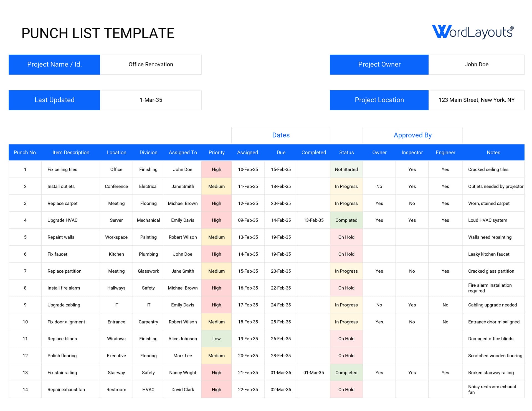This screenshot has width=532, height=411.
Task: Click the completion date 01-Mar-35 for Fix stair railing
Action: 314,372
